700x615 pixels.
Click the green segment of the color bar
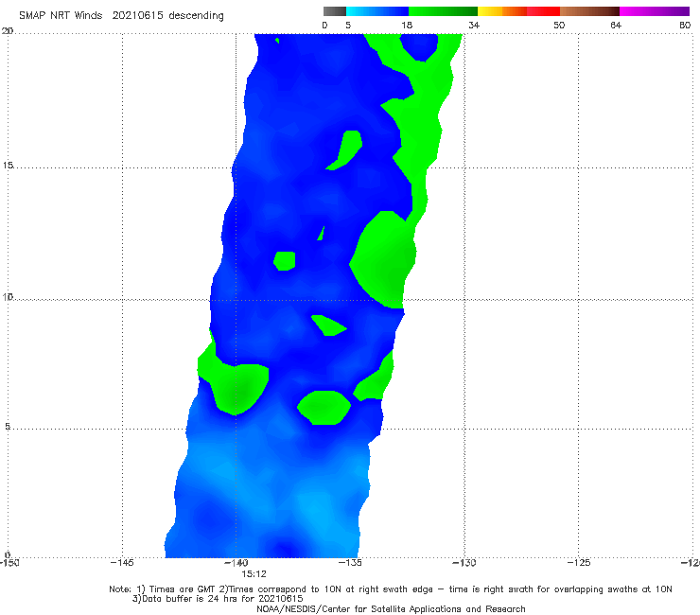pos(443,11)
